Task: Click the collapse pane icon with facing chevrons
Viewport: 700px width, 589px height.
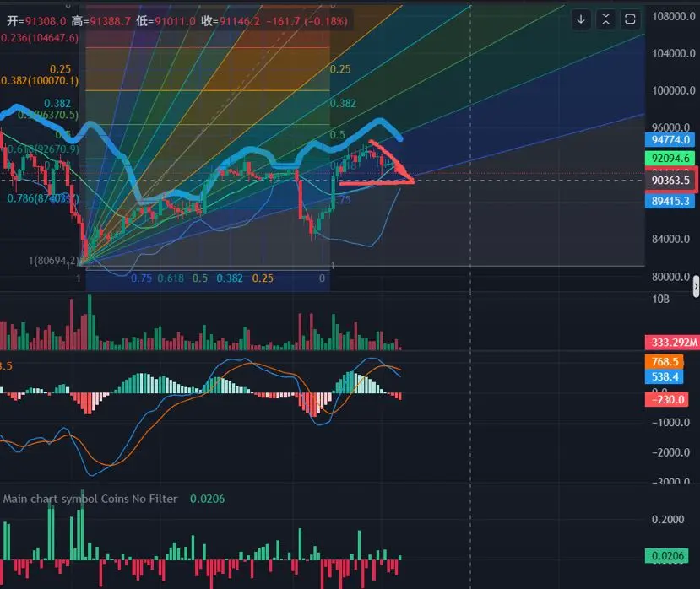Action: [x=605, y=19]
